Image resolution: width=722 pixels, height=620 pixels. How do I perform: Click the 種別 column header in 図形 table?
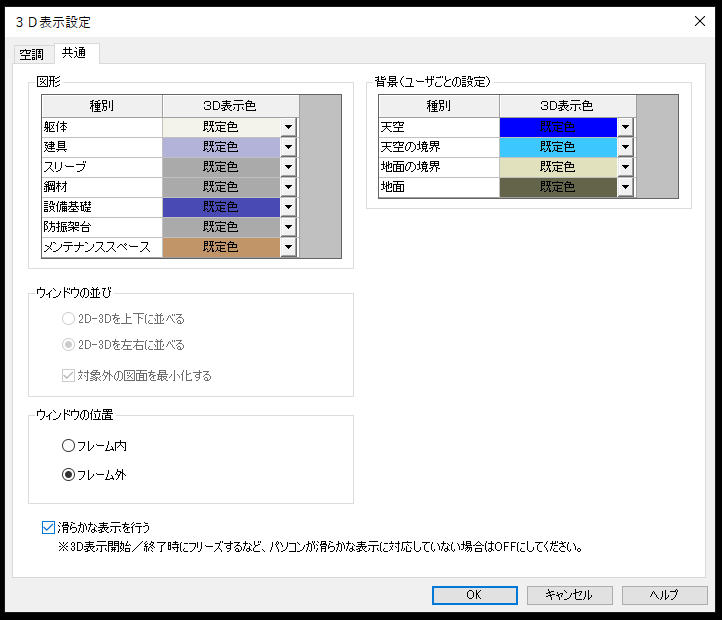(x=101, y=106)
